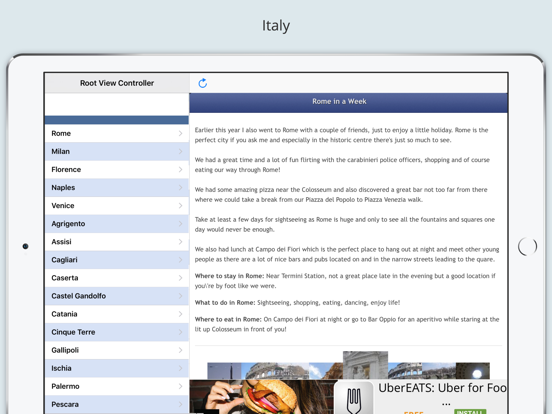Click the chevron on the Milan row
The width and height of the screenshot is (552, 414).
[x=181, y=151]
